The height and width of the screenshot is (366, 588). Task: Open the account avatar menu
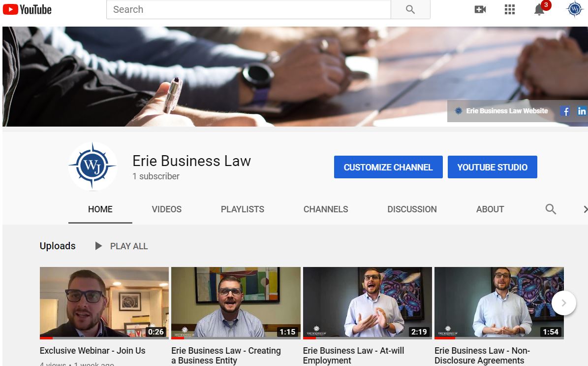click(575, 9)
